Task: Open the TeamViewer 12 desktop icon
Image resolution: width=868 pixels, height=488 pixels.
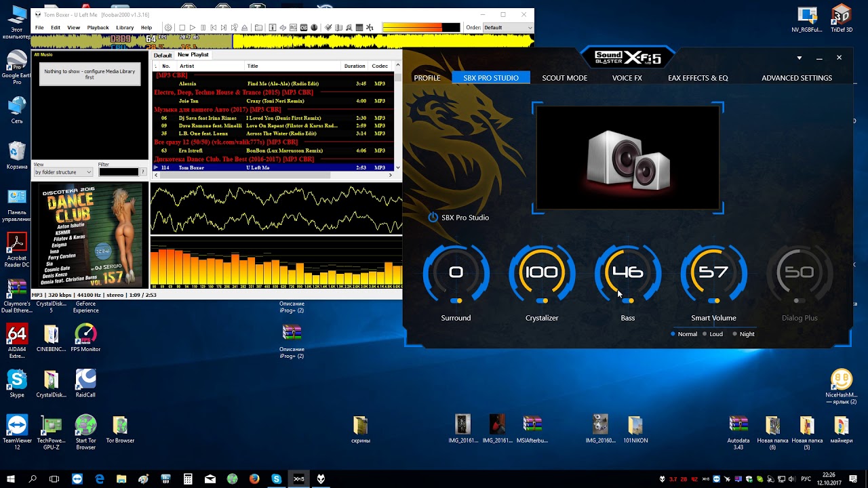Action: tap(17, 432)
